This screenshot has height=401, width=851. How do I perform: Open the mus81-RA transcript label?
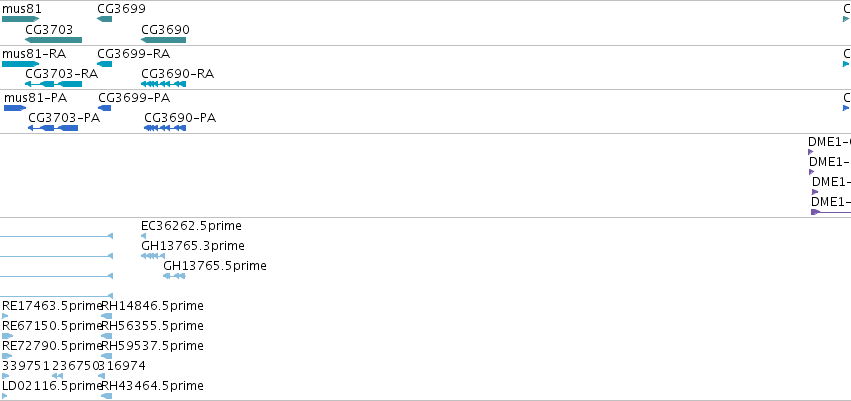coord(34,54)
